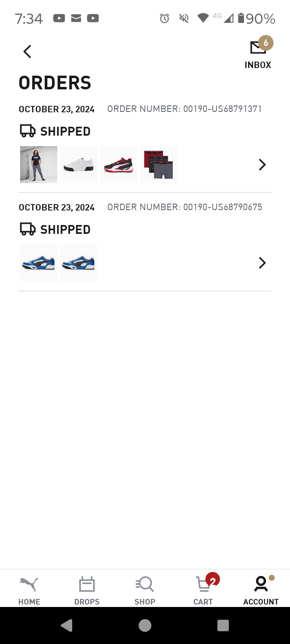This screenshot has height=644, width=290.
Task: View the first blue sneaker thumbnail
Action: [39, 263]
